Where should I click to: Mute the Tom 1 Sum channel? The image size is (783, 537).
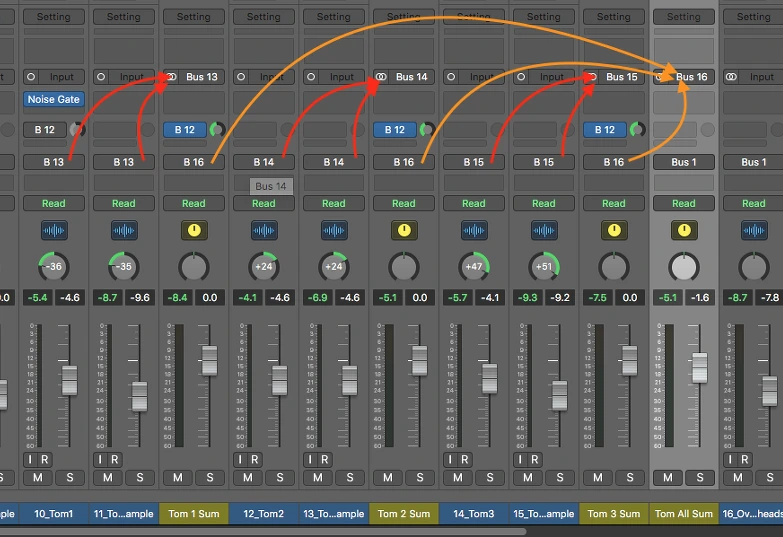[x=178, y=478]
